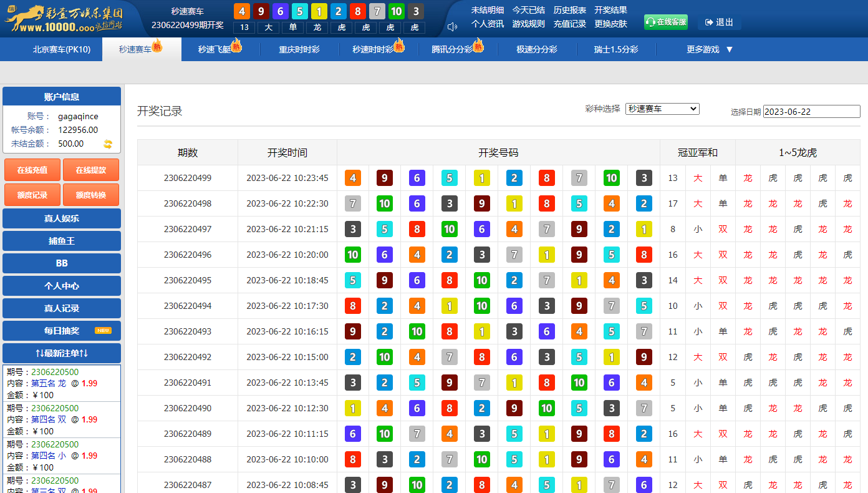The width and height of the screenshot is (868, 493).
Task: Switch to the 重庆时时彩 tab
Action: coord(299,49)
